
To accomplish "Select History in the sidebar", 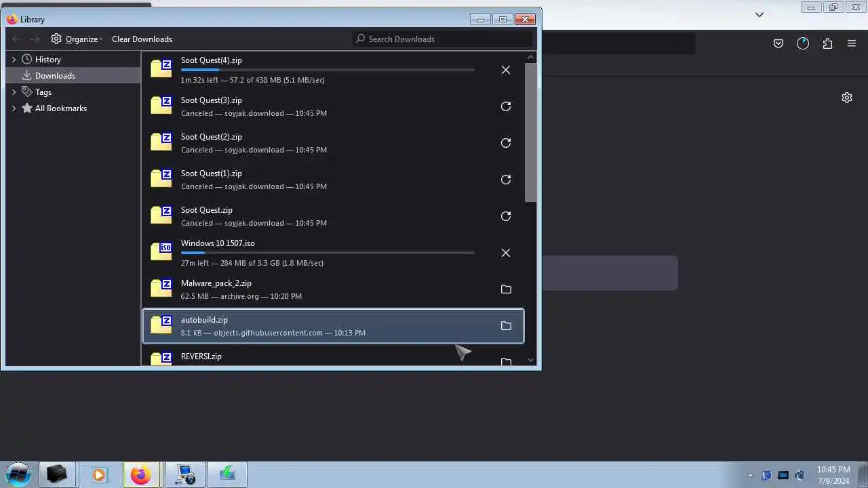I will click(48, 60).
